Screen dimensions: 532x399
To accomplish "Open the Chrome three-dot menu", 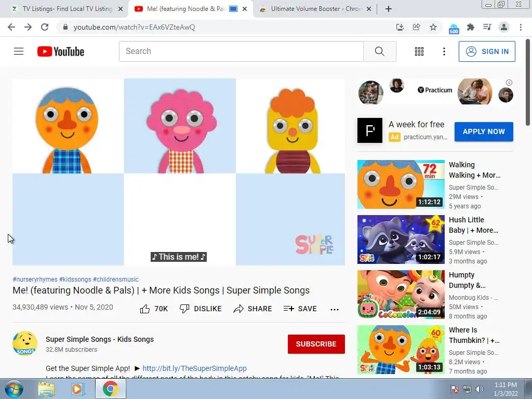I will click(521, 27).
